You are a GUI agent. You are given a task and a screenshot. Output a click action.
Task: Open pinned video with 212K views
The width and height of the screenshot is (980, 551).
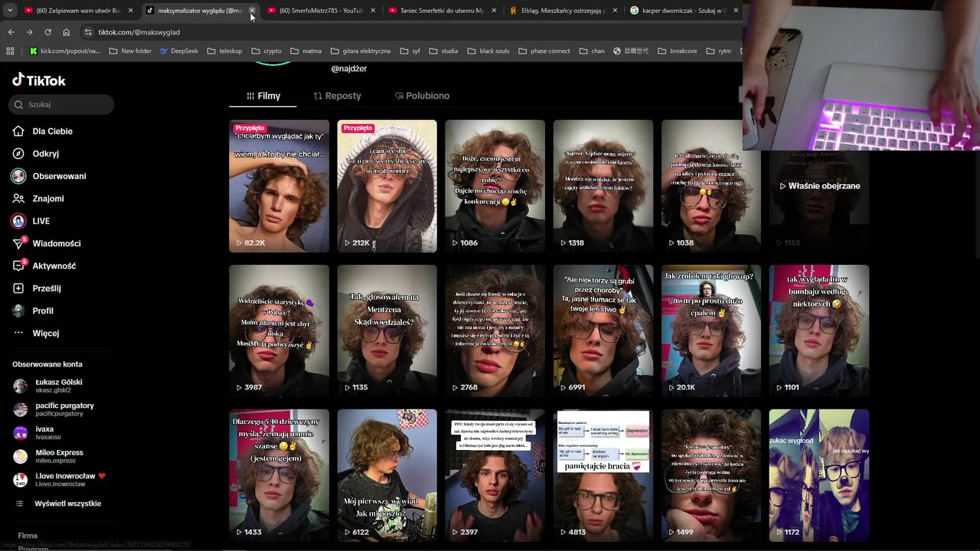pyautogui.click(x=387, y=186)
